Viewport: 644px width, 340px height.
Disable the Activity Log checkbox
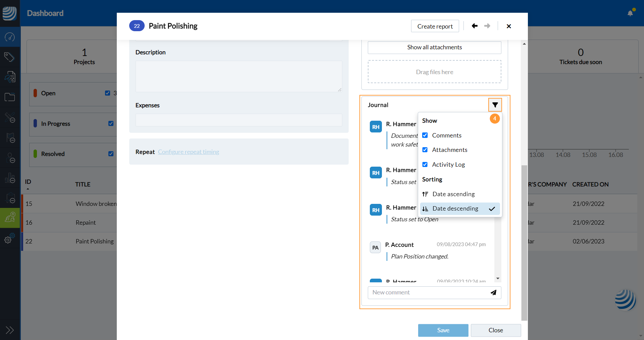click(x=425, y=165)
